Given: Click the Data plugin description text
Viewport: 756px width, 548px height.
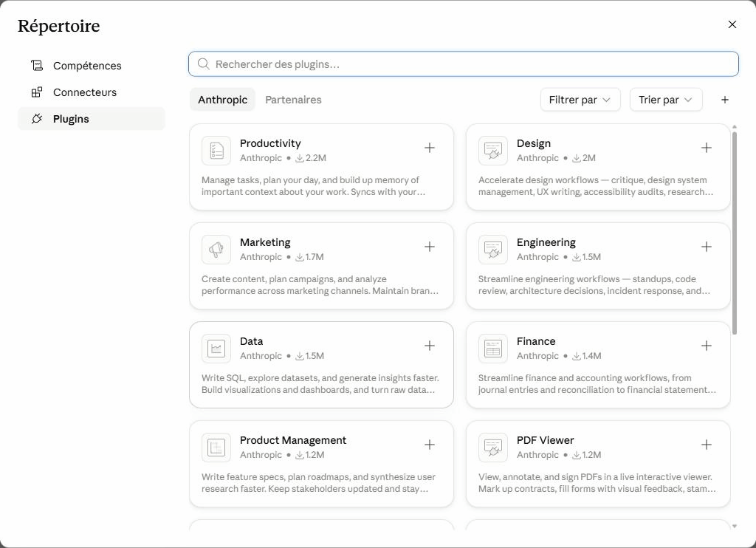Looking at the screenshot, I should tap(320, 384).
